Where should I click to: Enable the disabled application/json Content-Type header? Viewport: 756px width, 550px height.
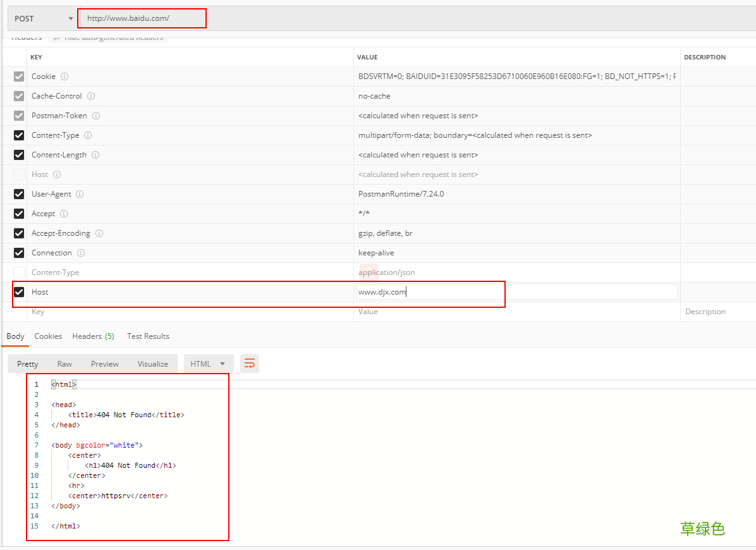point(18,272)
